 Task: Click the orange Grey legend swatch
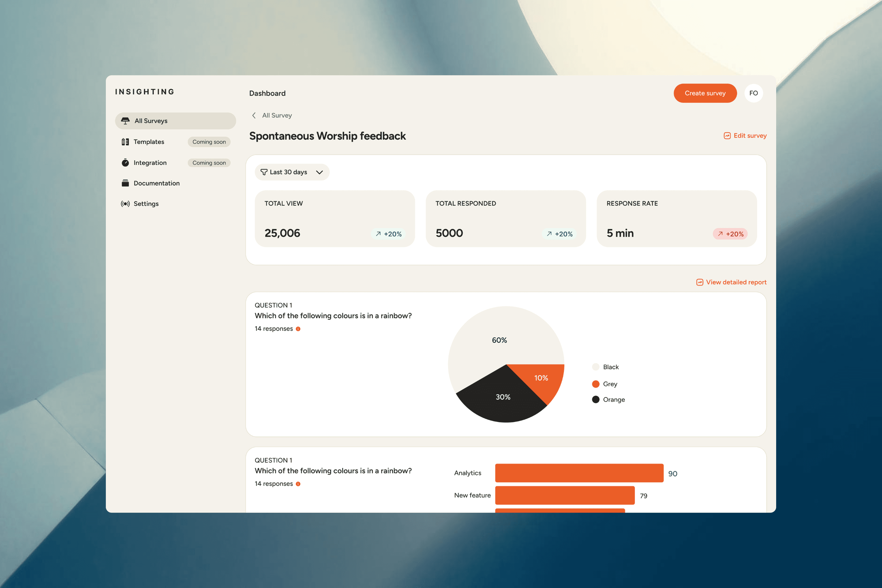596,384
